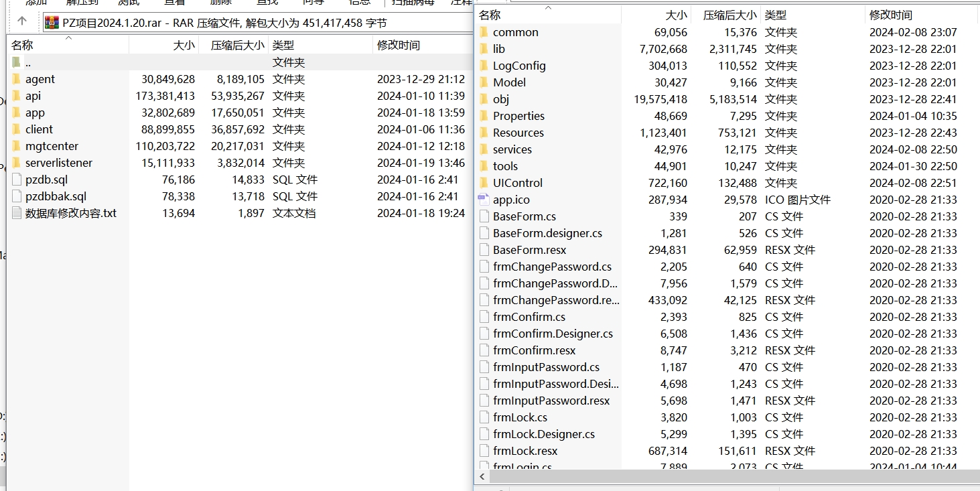Image resolution: width=980 pixels, height=491 pixels.
Task: Sort right window by 压缩后大小 column header
Action: click(x=726, y=15)
